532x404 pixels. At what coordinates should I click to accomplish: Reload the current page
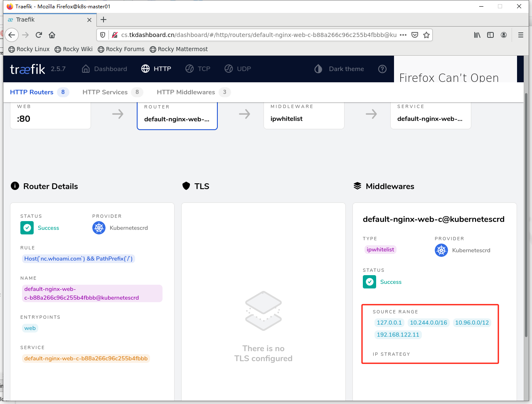click(x=39, y=35)
